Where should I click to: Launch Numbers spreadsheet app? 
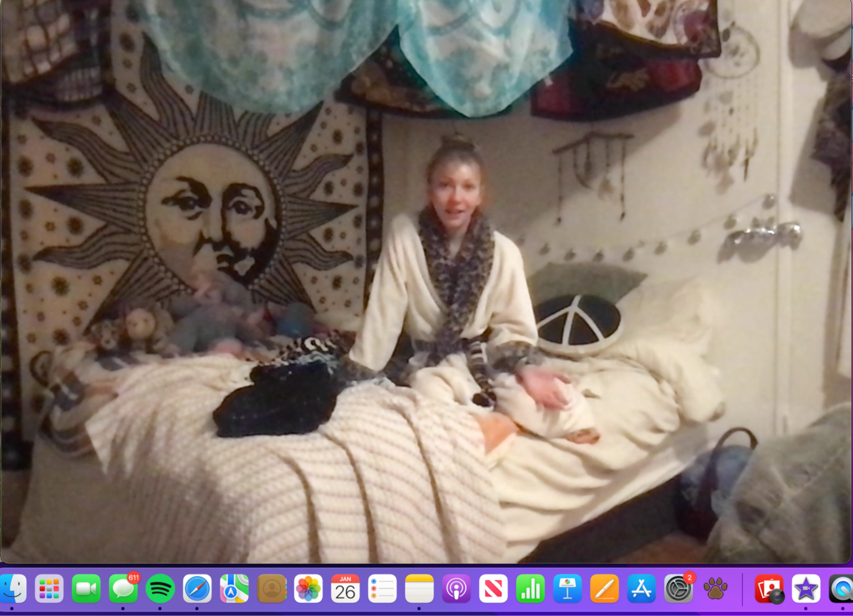click(x=530, y=588)
